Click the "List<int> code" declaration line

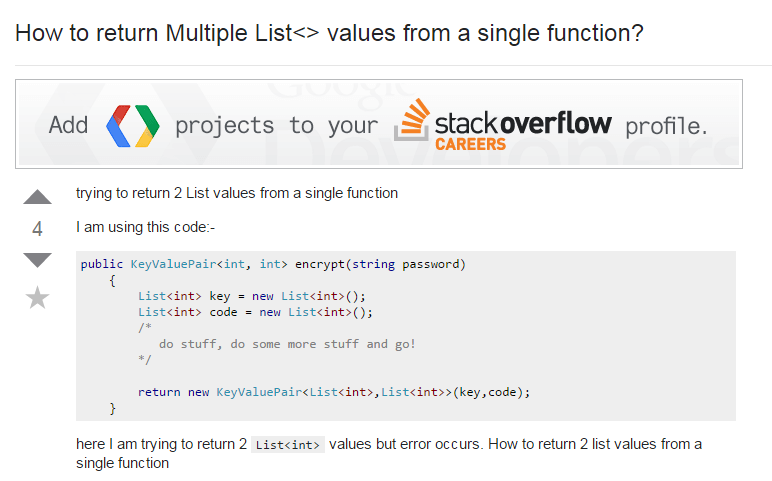pos(255,312)
